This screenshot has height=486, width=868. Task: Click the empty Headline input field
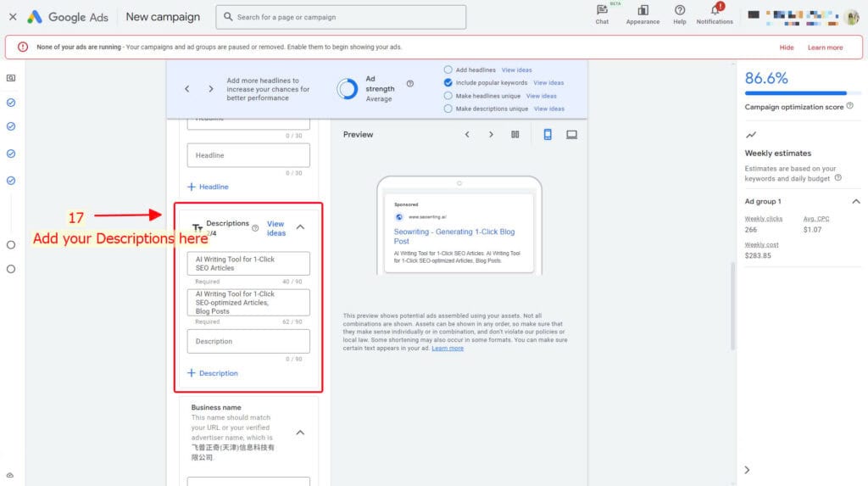pos(248,155)
